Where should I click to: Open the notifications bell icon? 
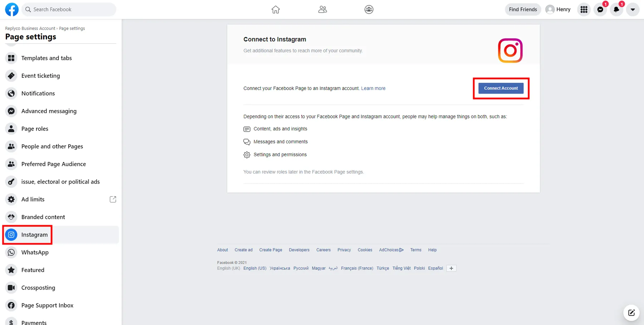pos(616,10)
